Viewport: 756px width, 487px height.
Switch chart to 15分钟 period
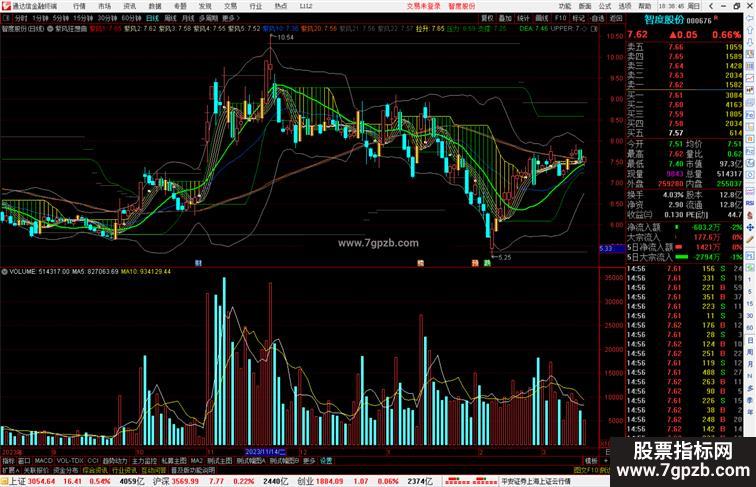83,18
